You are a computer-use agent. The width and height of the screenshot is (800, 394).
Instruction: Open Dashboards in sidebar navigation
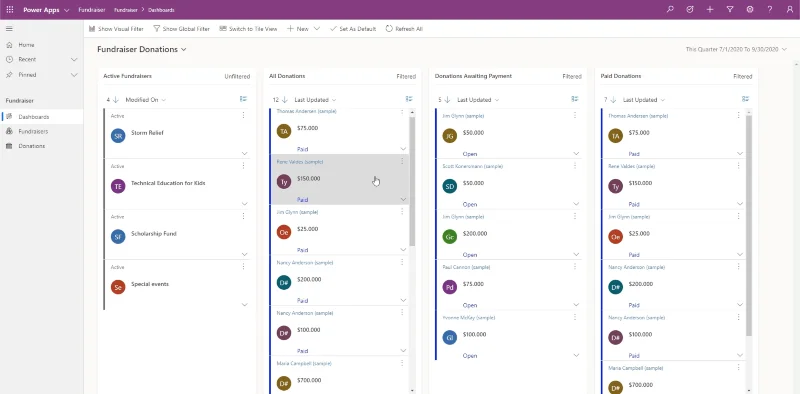tap(34, 117)
